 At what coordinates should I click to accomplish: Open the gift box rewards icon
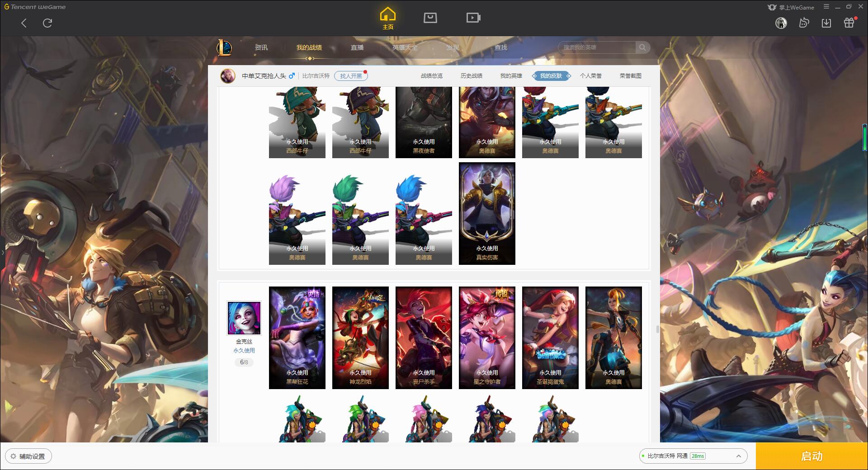(x=849, y=23)
